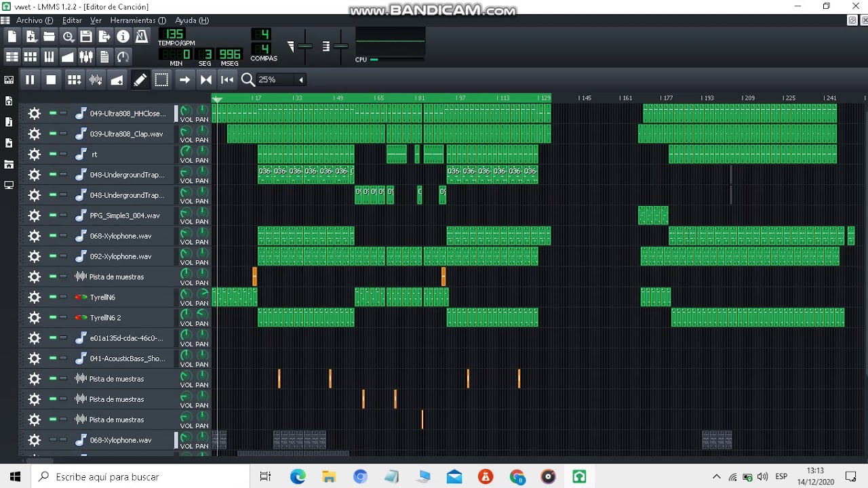868x488 pixels.
Task: Open an existing project with folder icon
Action: point(49,37)
